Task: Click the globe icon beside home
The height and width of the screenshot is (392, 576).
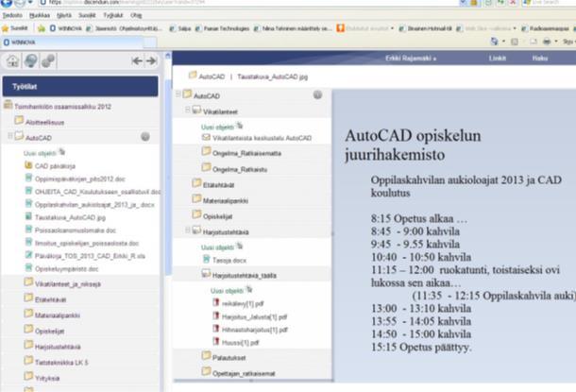Action: (30, 60)
